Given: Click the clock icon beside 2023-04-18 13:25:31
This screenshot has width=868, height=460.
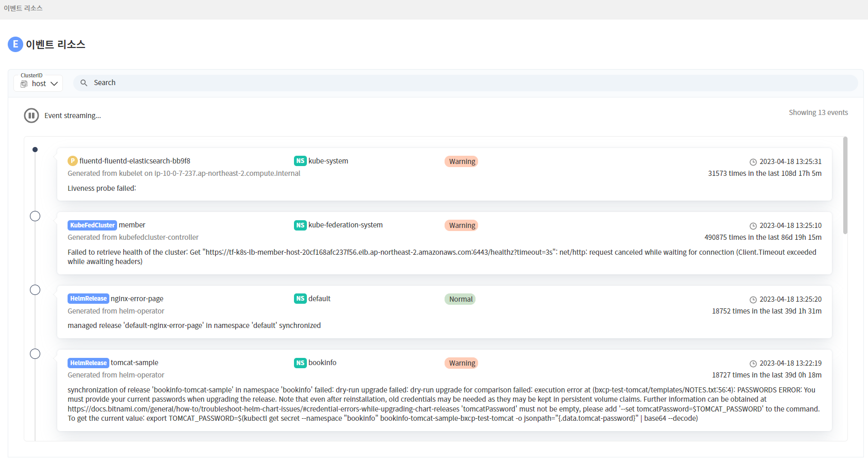Looking at the screenshot, I should pos(753,162).
